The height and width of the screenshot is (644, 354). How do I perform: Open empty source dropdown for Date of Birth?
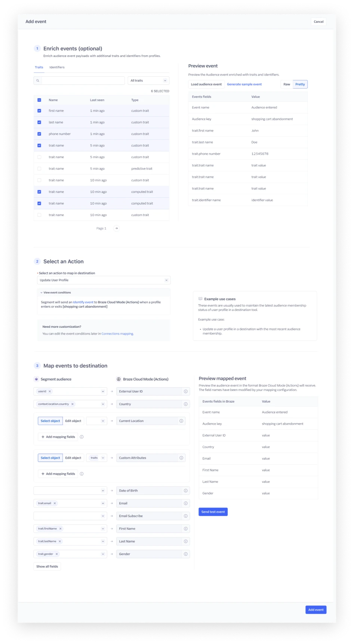click(x=70, y=490)
